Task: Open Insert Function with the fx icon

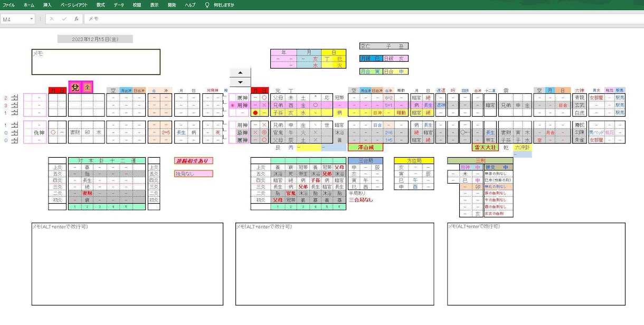Action: pos(77,19)
